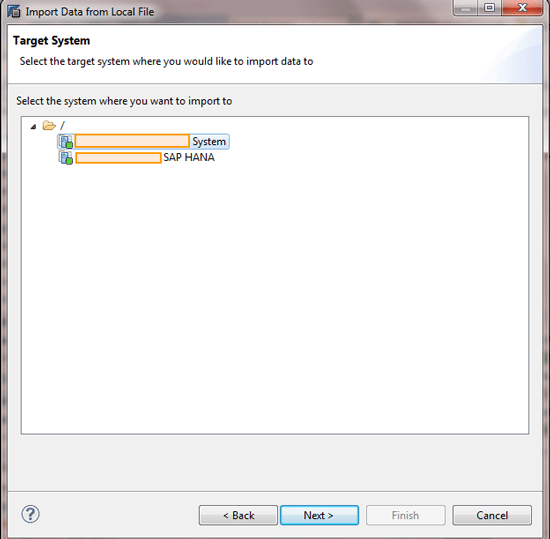Image resolution: width=550 pixels, height=539 pixels.
Task: Click the open folder icon of root node
Action: pyautogui.click(x=49, y=125)
